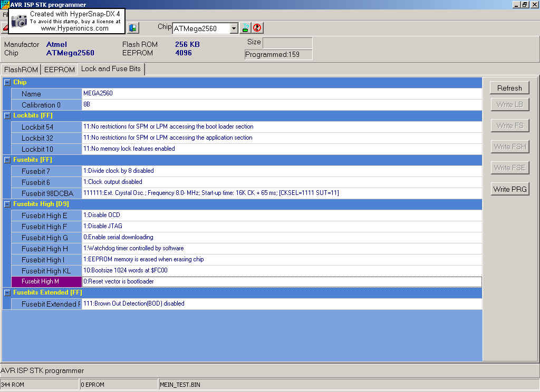Select Lockbit 54 boot loader section value
Screen dimensions: 540x392
(282, 126)
